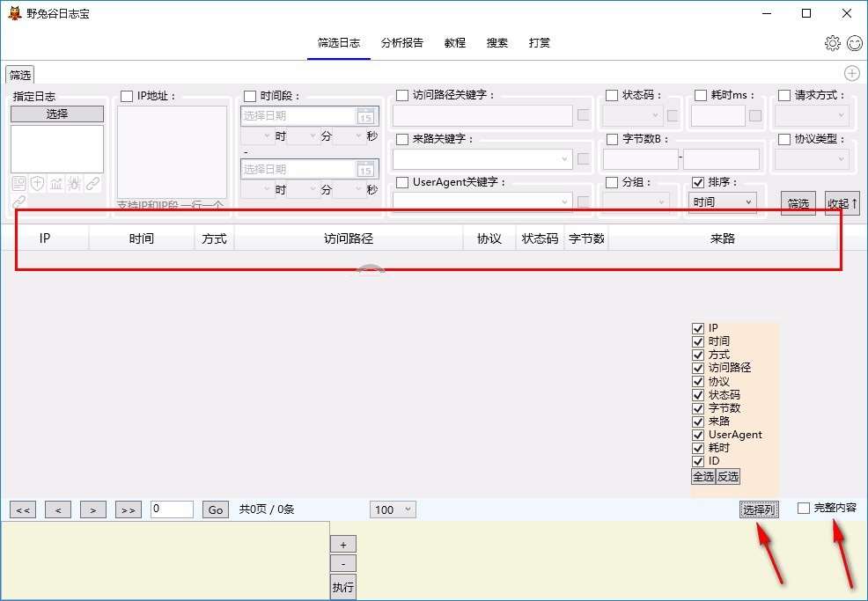The height and width of the screenshot is (601, 868).
Task: Add a new filter tab with plus icon
Action: (x=851, y=74)
